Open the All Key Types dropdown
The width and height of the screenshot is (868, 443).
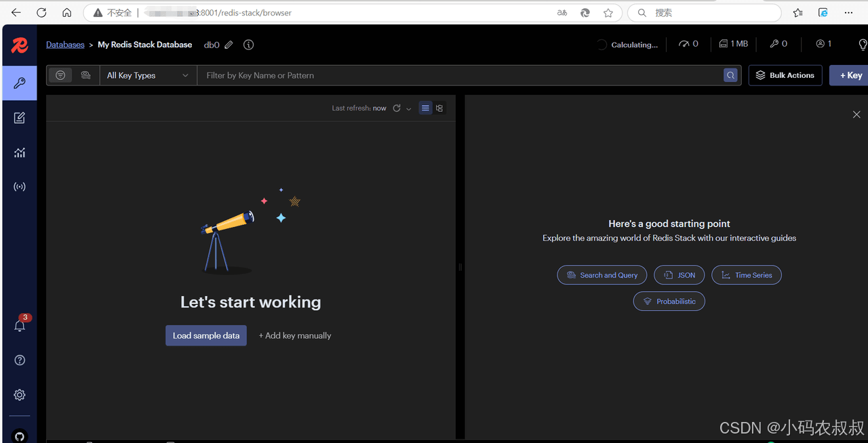[148, 75]
